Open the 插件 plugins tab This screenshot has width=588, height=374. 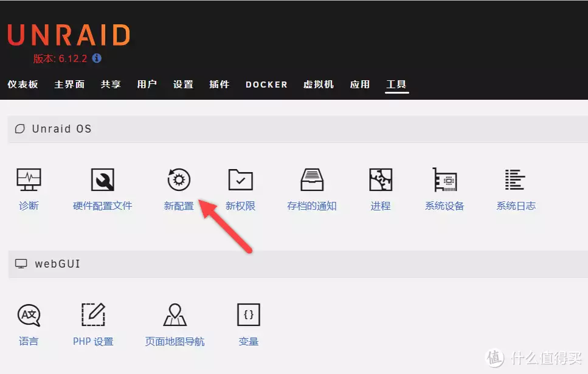tap(220, 85)
